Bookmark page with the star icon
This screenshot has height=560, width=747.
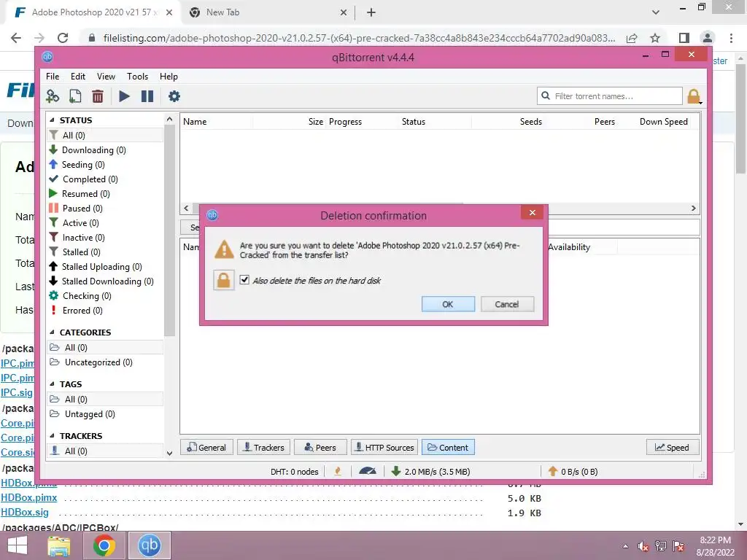pyautogui.click(x=655, y=38)
